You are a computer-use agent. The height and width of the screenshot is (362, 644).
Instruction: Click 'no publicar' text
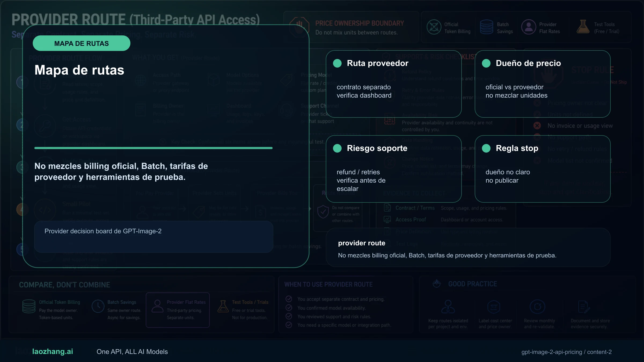pos(502,180)
